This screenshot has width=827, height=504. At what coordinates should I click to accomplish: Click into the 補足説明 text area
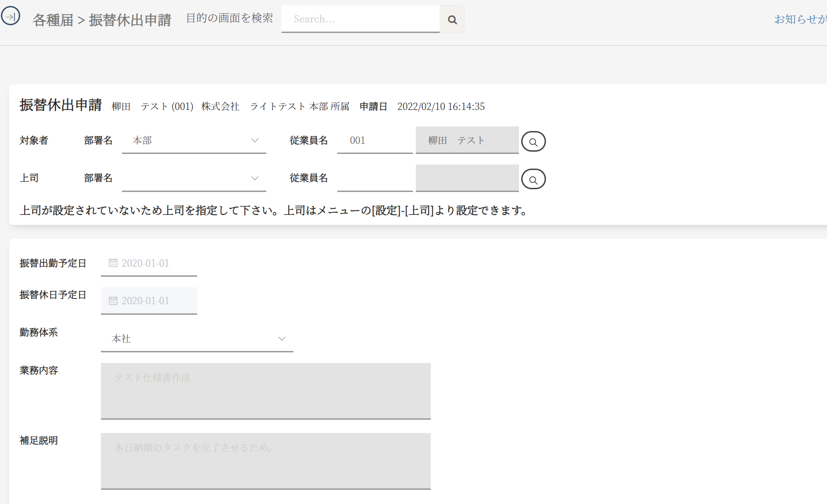(x=265, y=461)
